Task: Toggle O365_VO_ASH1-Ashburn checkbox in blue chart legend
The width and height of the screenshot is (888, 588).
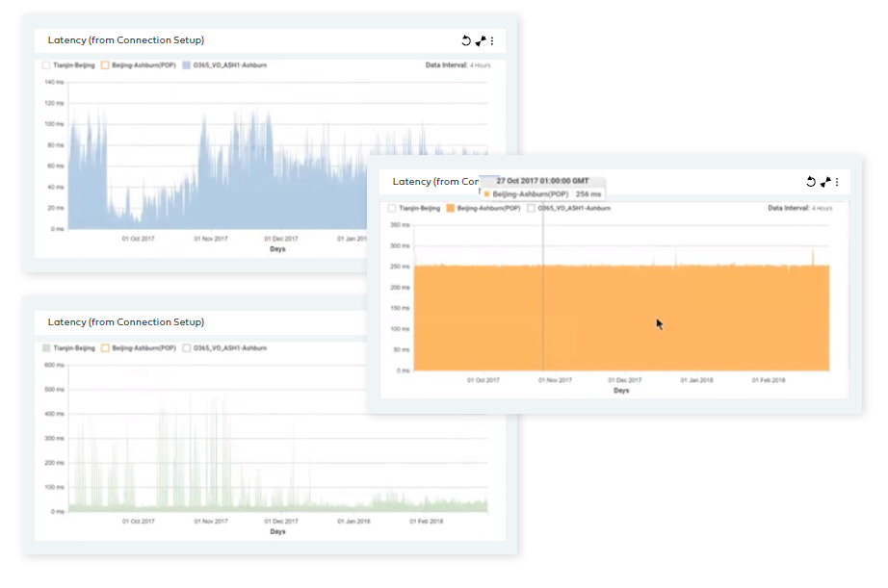Action: 186,65
